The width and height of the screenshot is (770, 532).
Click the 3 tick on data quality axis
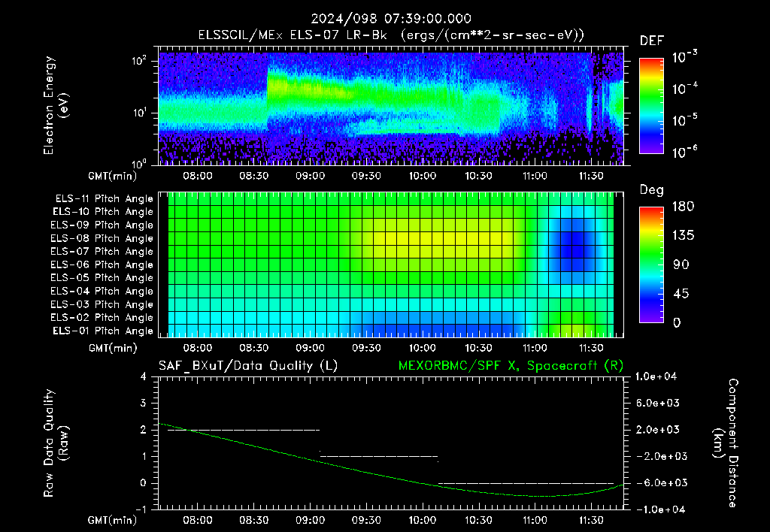(x=143, y=403)
